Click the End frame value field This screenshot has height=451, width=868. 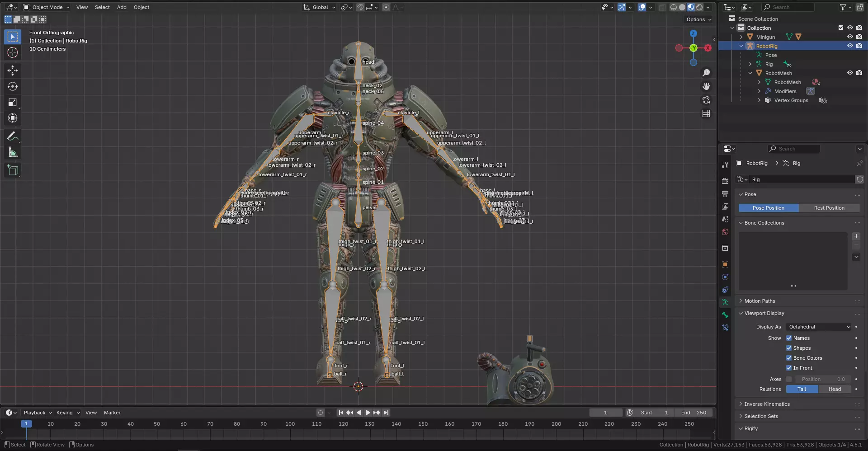pyautogui.click(x=693, y=413)
